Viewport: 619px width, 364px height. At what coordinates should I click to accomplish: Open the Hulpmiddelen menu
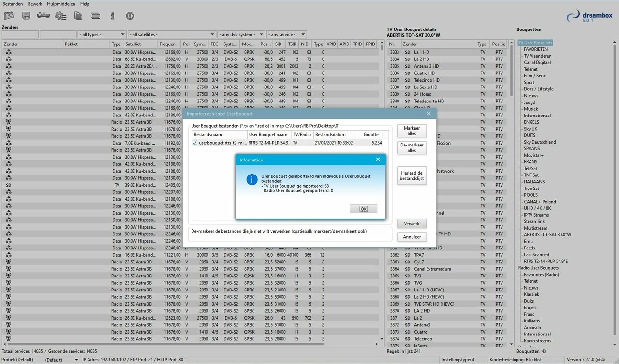click(61, 4)
